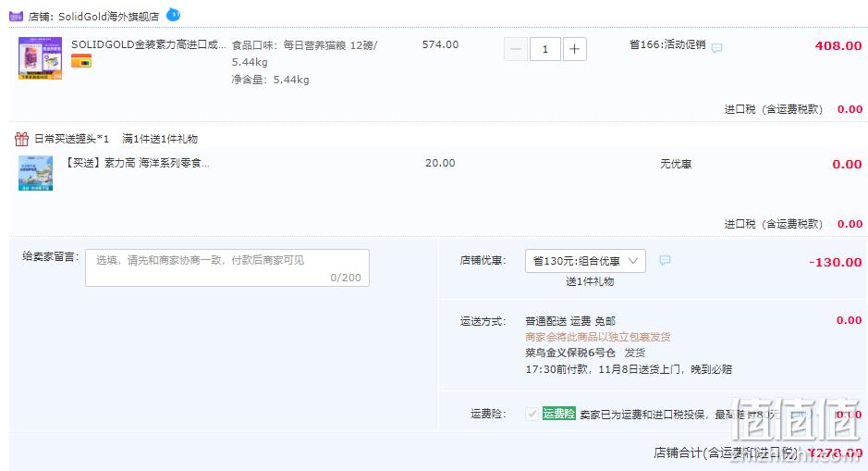868x471 pixels.
Task: Click the discount amount -130.00
Action: coord(836,262)
